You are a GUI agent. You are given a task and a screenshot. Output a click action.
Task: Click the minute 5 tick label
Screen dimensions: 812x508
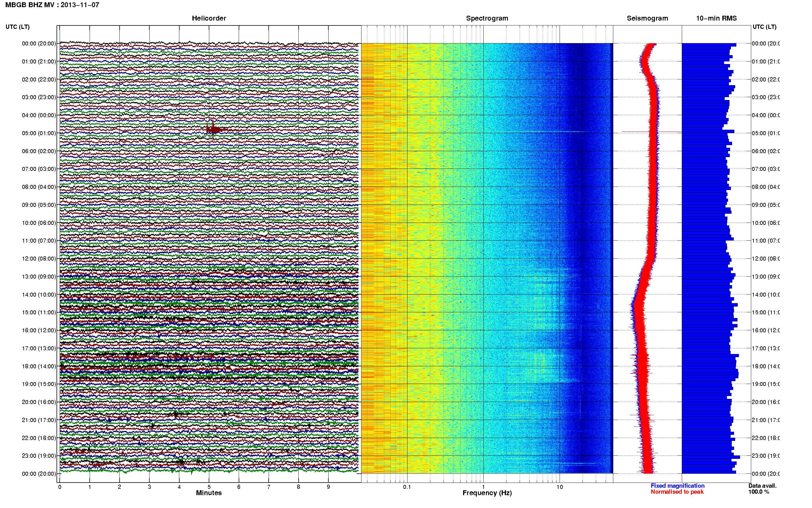209,487
